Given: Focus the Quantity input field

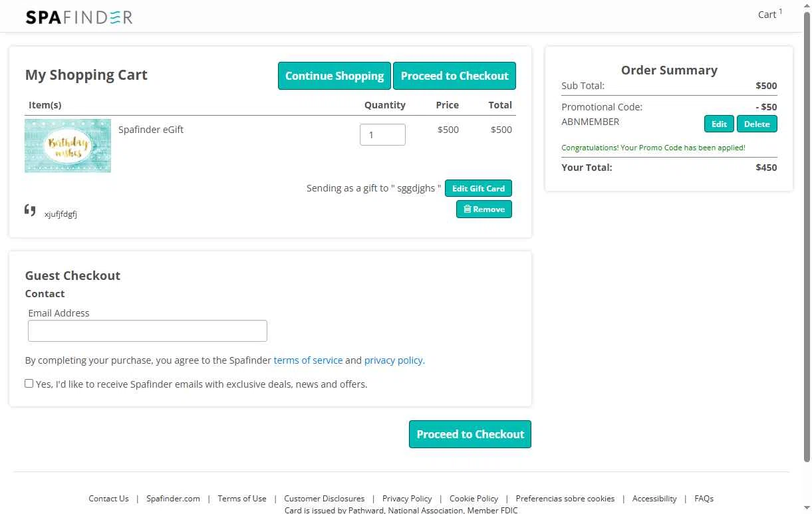Looking at the screenshot, I should click(382, 134).
